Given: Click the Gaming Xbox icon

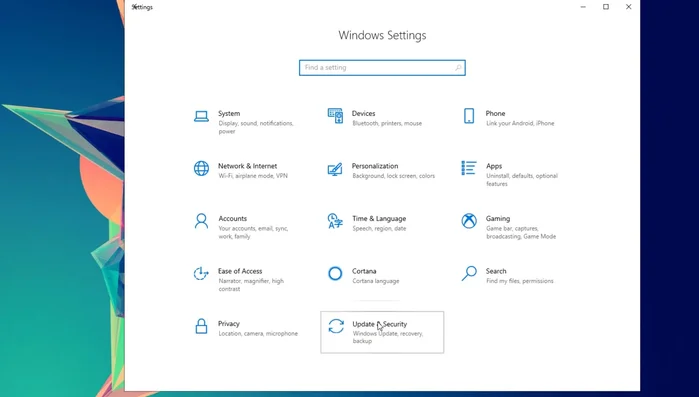Looking at the screenshot, I should [x=469, y=221].
